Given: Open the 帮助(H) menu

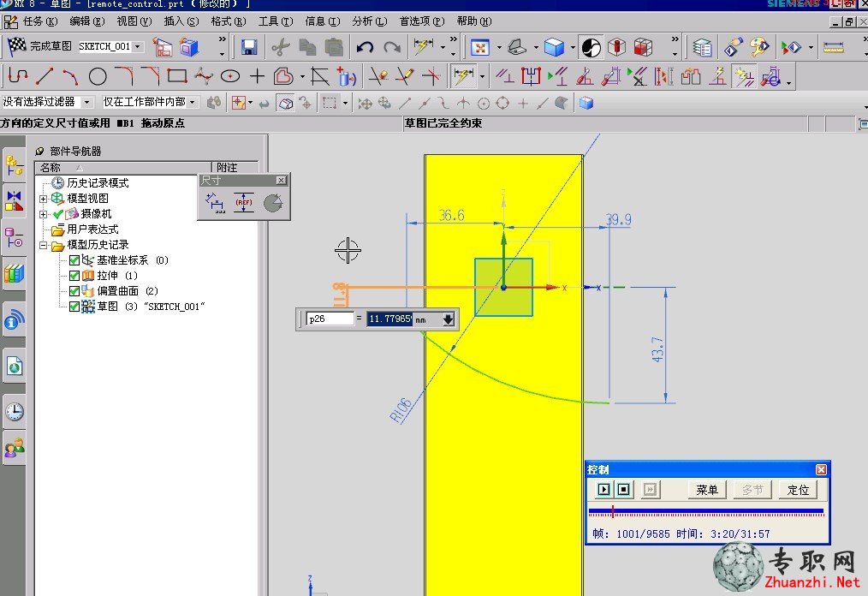Looking at the screenshot, I should click(x=474, y=21).
